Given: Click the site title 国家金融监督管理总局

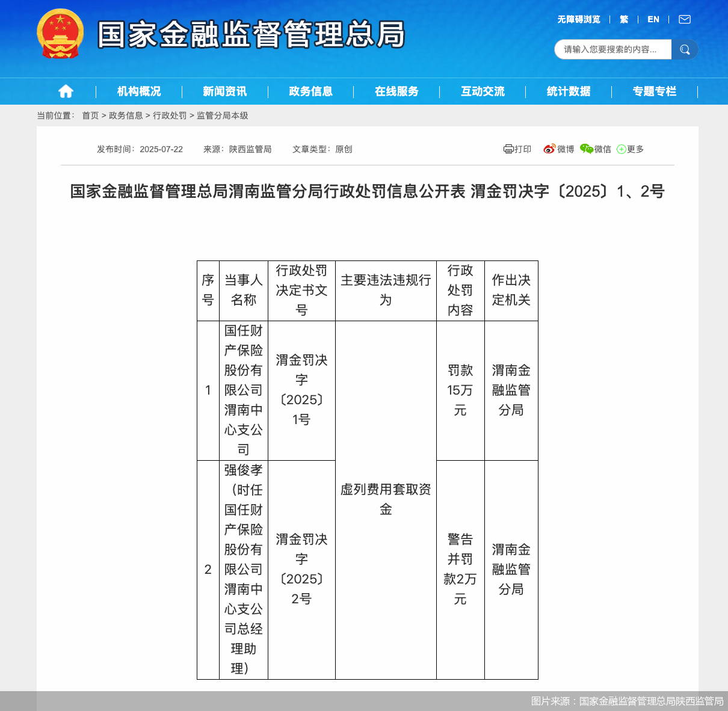Looking at the screenshot, I should (x=251, y=34).
